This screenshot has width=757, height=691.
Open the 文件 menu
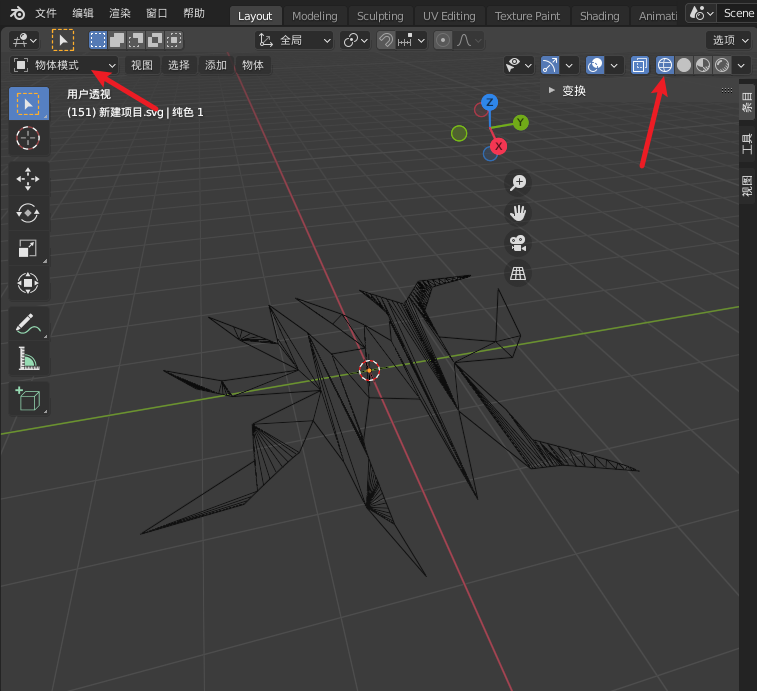coord(46,13)
